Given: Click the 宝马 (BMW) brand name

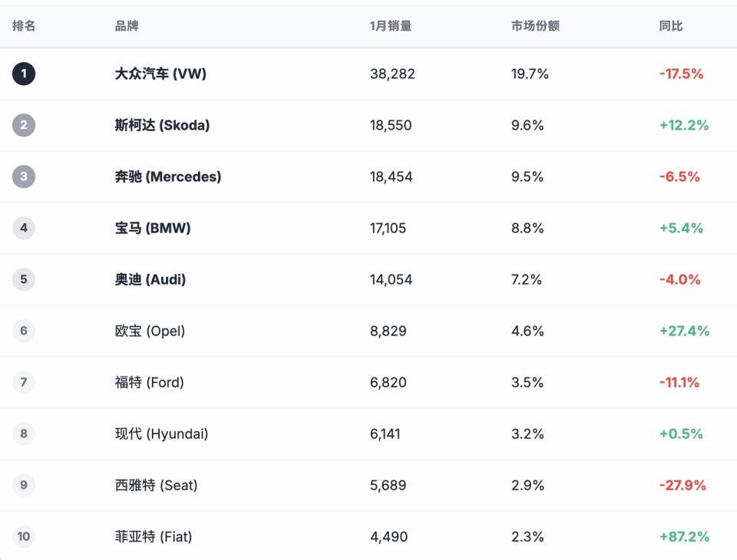Looking at the screenshot, I should pyautogui.click(x=153, y=228).
